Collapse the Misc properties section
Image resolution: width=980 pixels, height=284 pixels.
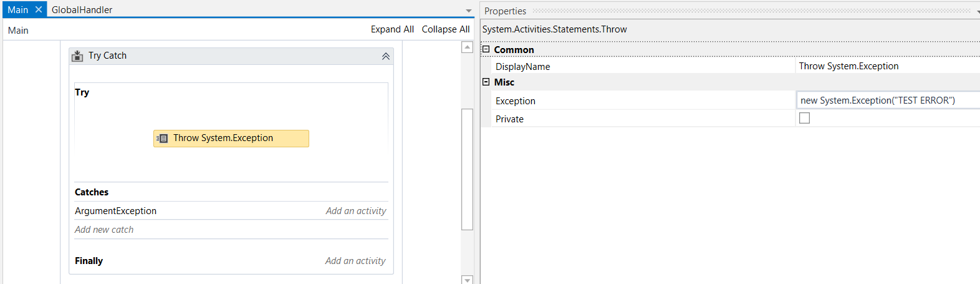(486, 82)
